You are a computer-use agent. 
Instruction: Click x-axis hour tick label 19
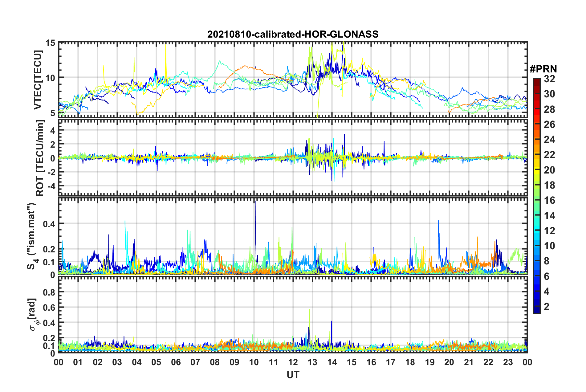pos(430,362)
